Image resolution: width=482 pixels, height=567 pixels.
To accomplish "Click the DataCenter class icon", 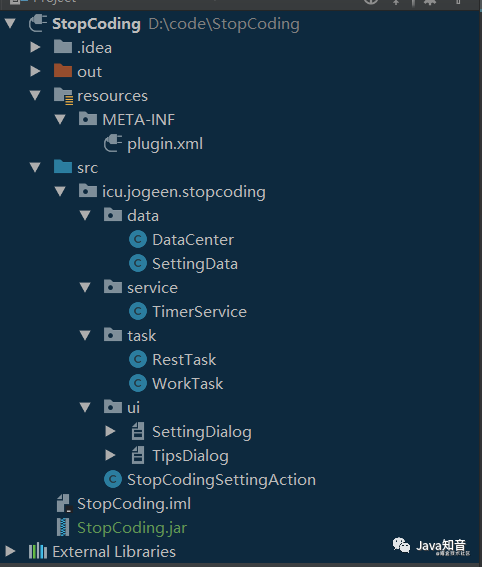I will tap(138, 239).
